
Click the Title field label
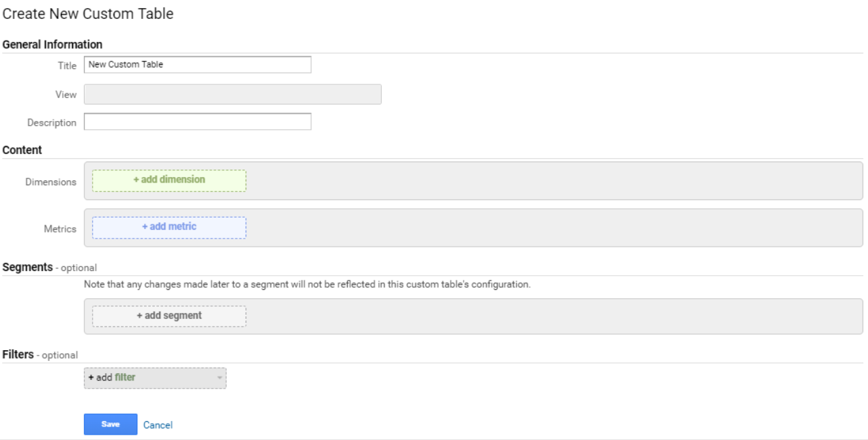click(67, 66)
